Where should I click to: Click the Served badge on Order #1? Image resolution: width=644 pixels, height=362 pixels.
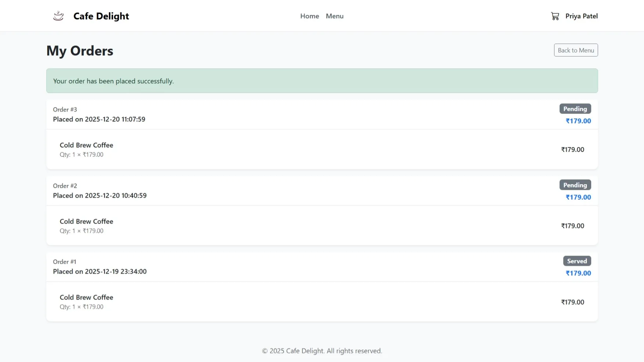coord(577,261)
